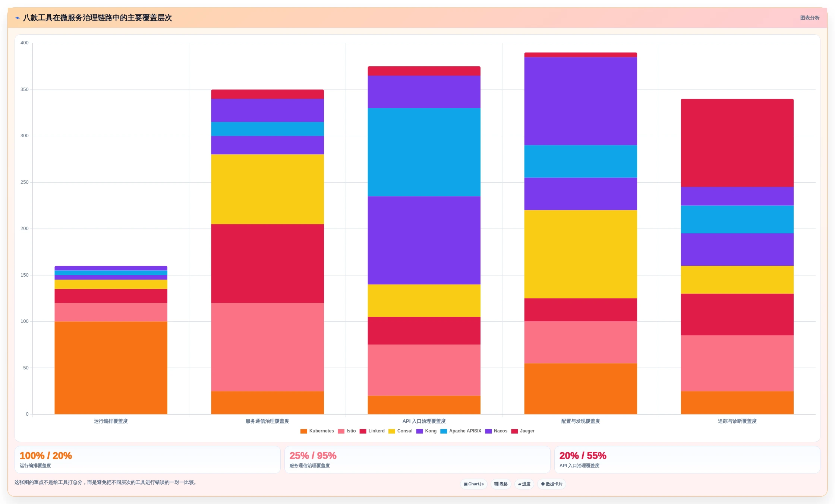This screenshot has height=504, width=835.
Task: Click the blue Apache APISIX segment in API 入口治理覆盖度 bar
Action: point(424,152)
